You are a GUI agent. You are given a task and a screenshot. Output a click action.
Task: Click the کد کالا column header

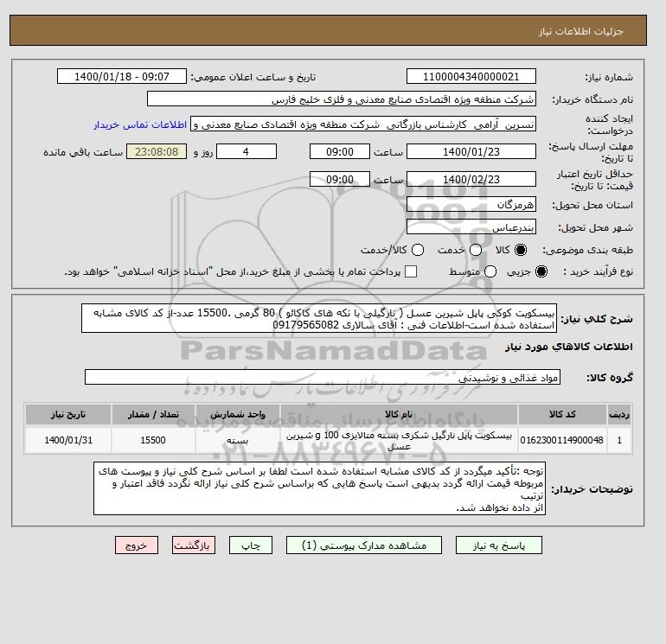562,414
